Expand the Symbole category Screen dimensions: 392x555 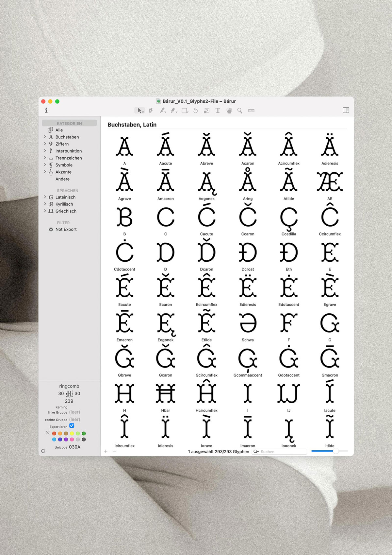coord(45,165)
